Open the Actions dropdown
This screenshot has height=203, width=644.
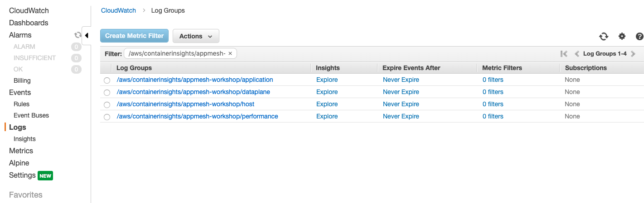(x=196, y=36)
